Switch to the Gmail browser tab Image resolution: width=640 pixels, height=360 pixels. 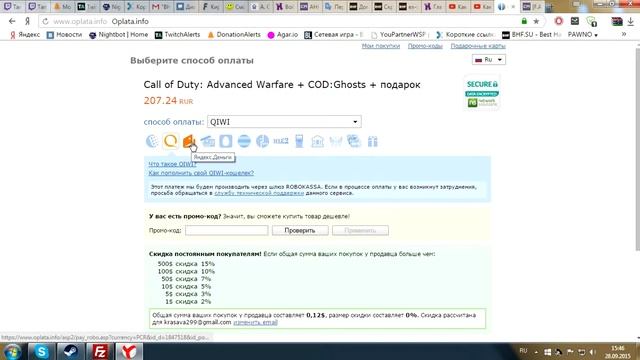point(160,7)
